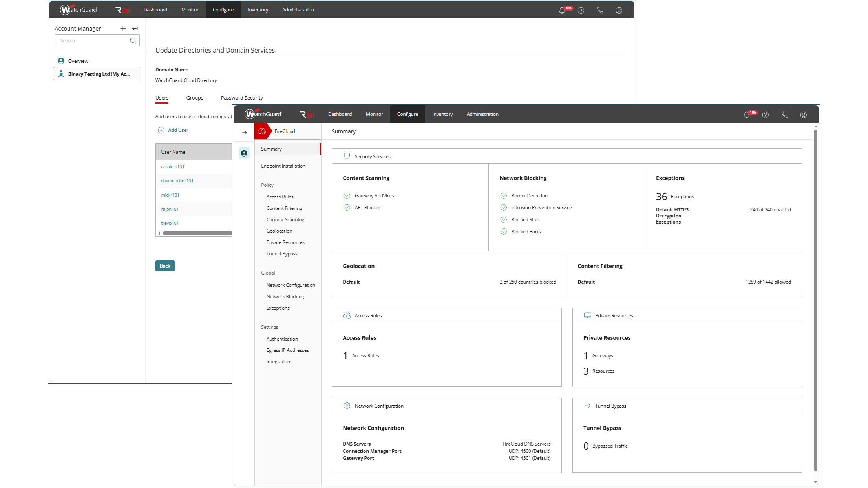The image size is (868, 488).
Task: Open user carolem101
Action: click(172, 167)
